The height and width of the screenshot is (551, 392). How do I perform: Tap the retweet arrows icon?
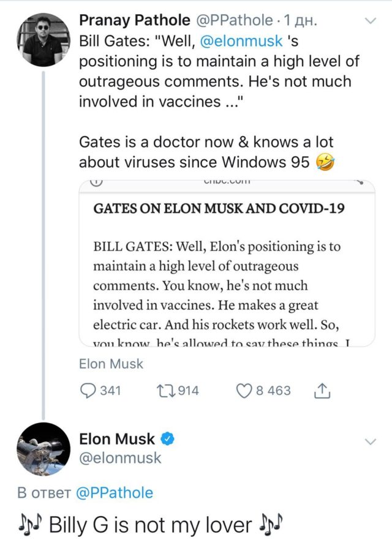click(166, 391)
